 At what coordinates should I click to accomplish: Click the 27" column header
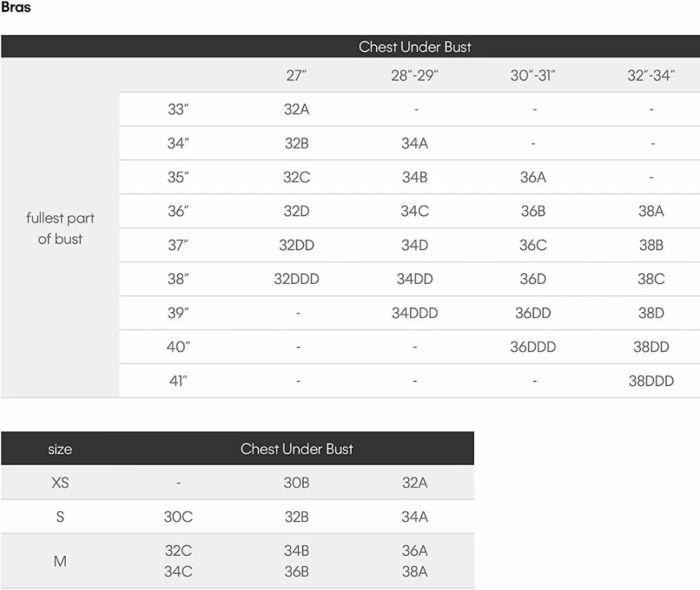(297, 75)
